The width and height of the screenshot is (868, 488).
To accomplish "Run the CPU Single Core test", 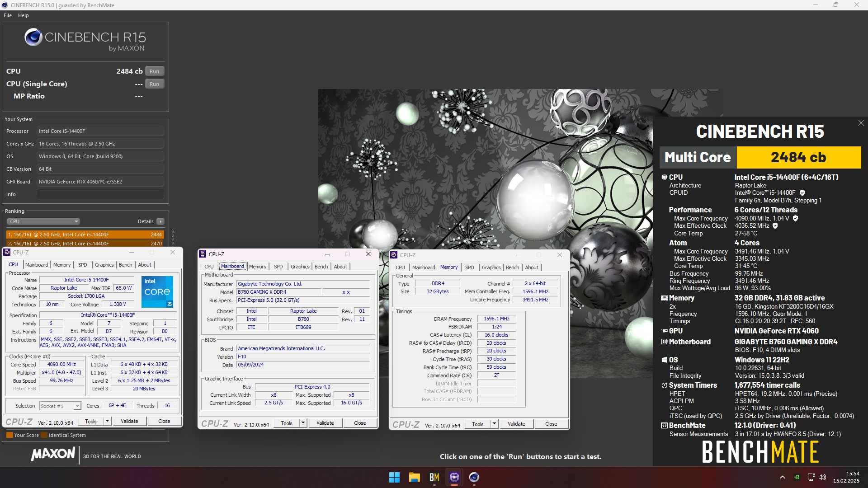I will [x=154, y=84].
